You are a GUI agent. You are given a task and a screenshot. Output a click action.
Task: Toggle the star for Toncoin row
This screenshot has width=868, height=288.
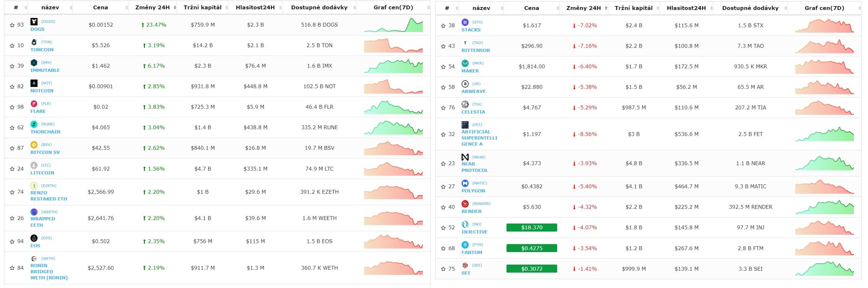12,46
